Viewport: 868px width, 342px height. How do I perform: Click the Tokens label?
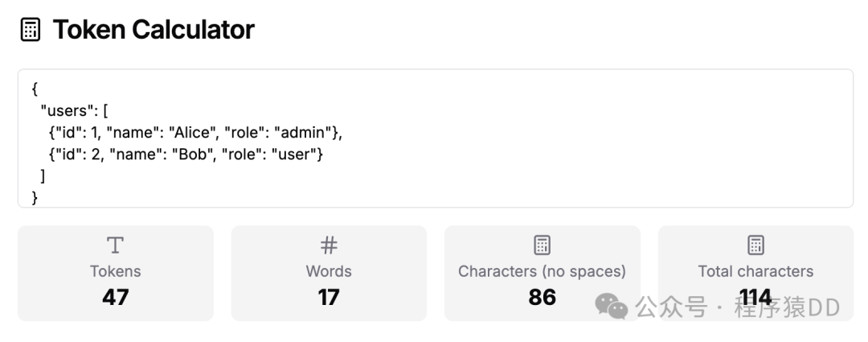pyautogui.click(x=115, y=271)
